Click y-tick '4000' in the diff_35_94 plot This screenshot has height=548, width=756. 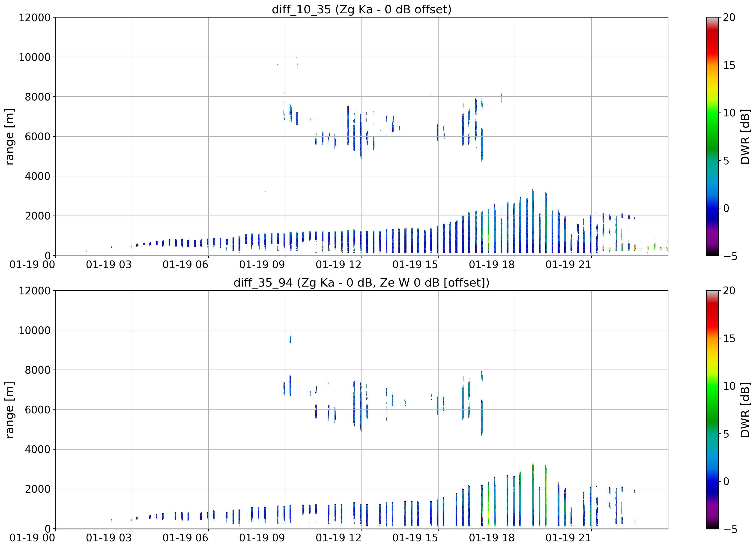[x=38, y=449]
